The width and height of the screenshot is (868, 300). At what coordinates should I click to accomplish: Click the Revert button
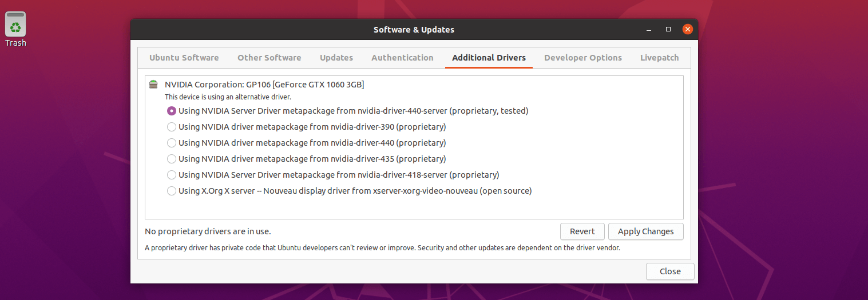tap(582, 231)
